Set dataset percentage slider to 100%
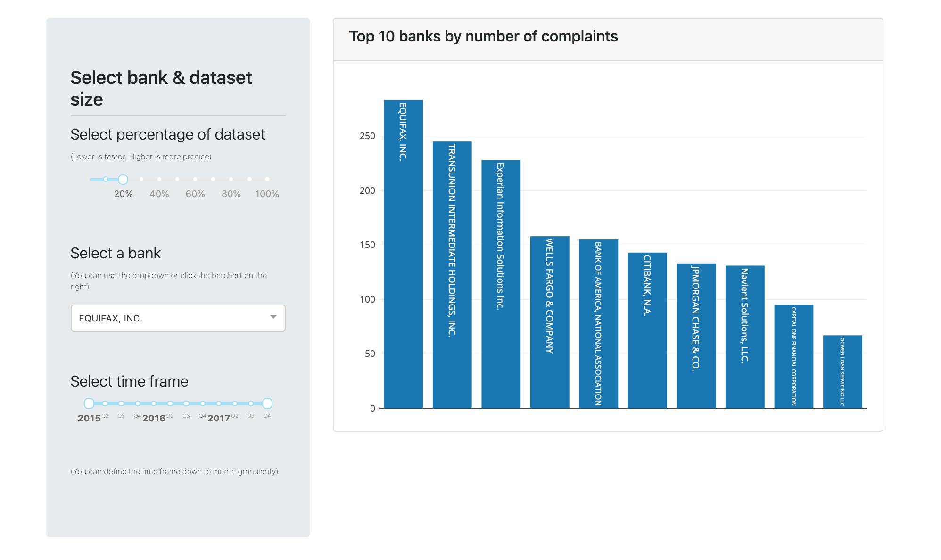Image resolution: width=941 pixels, height=560 pixels. tap(267, 179)
